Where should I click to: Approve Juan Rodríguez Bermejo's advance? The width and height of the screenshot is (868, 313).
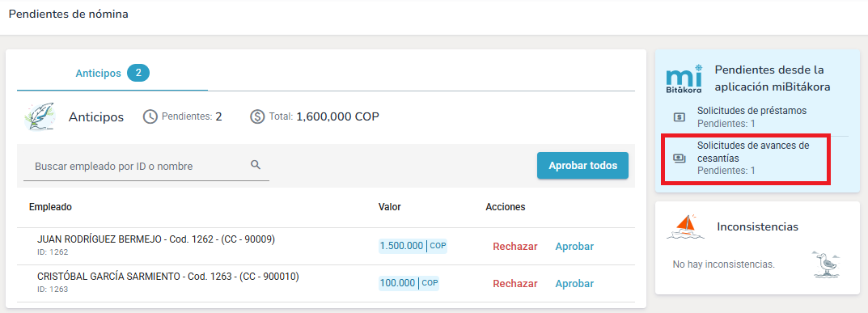574,247
